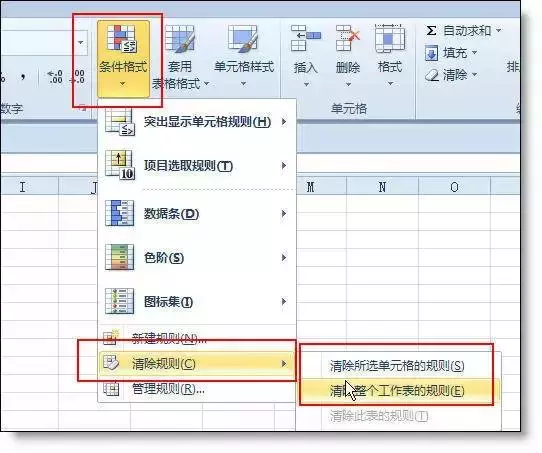The height and width of the screenshot is (453, 542).
Task: Click the 删除 delete cells icon
Action: [x=348, y=38]
